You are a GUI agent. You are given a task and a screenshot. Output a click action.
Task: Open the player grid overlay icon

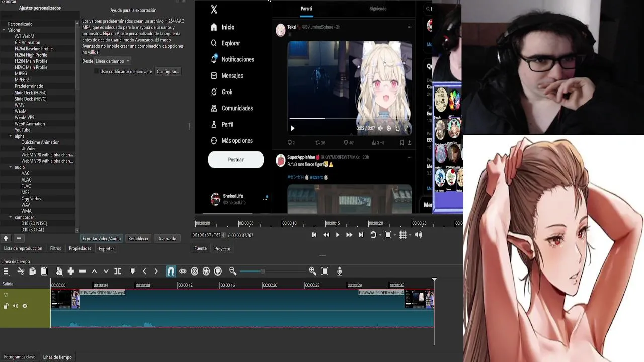403,235
